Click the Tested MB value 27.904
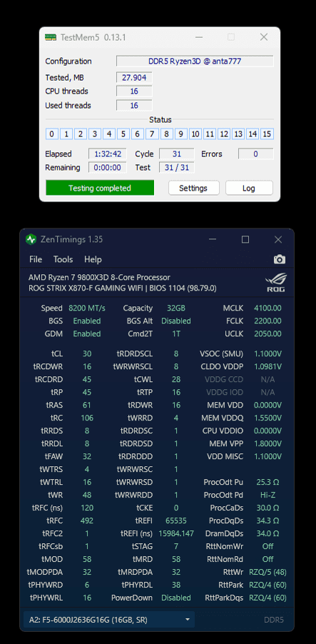 tap(134, 78)
